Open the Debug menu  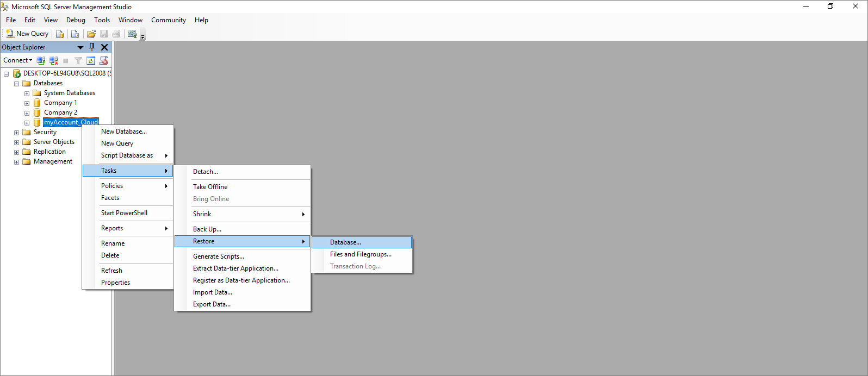click(76, 20)
